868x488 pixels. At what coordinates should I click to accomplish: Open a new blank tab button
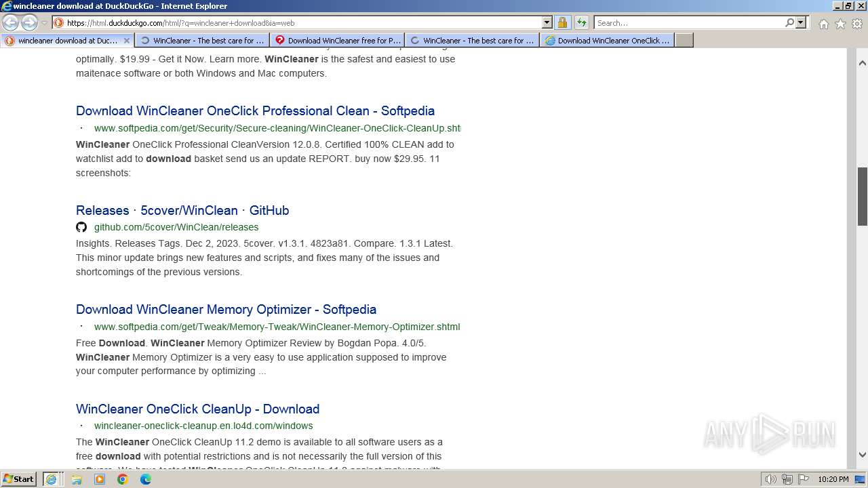coord(684,41)
